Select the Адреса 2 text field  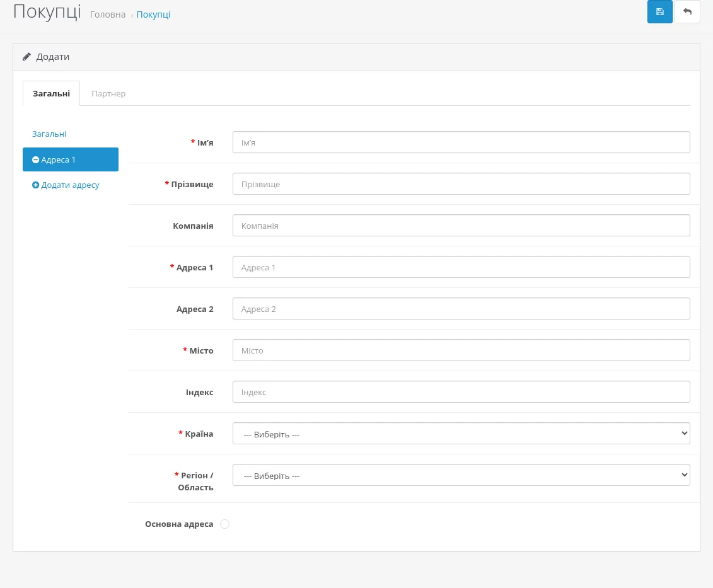[x=461, y=309]
